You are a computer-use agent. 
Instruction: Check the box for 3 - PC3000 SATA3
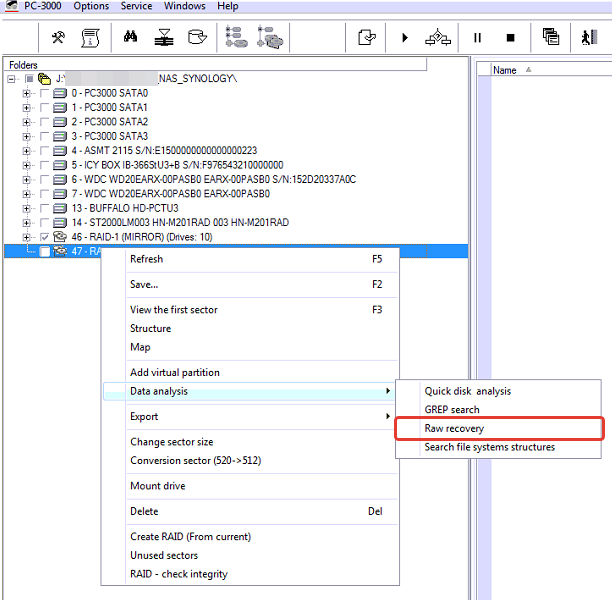point(44,136)
